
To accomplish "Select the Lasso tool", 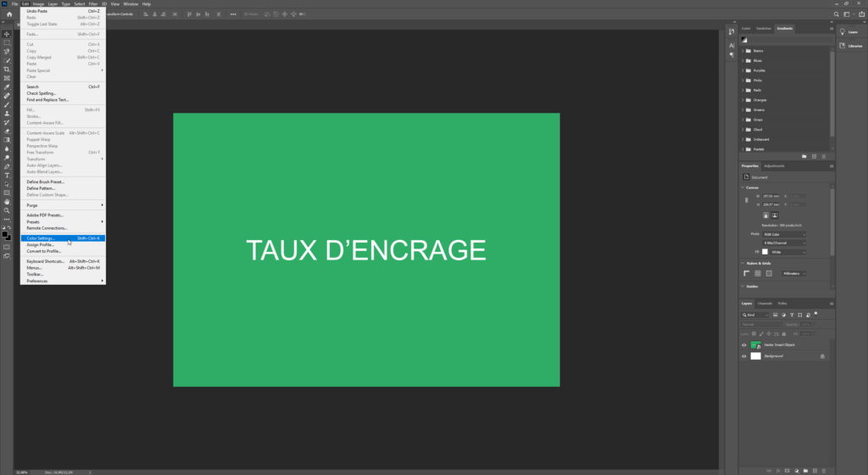I will point(7,52).
